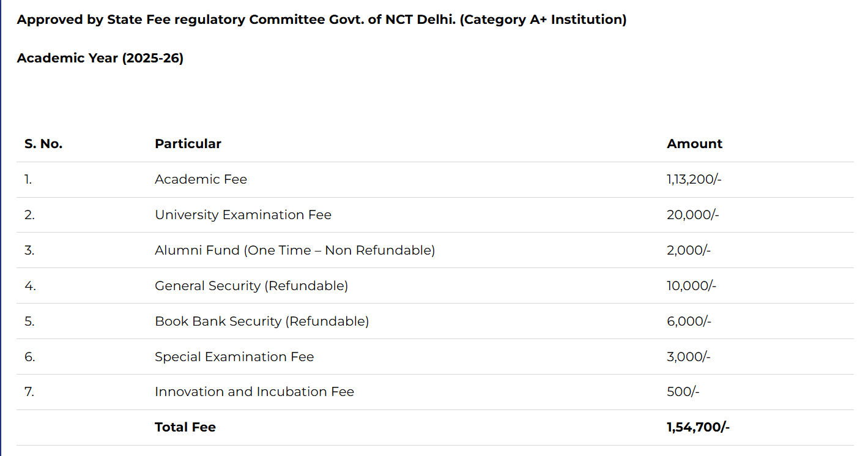Image resolution: width=868 pixels, height=456 pixels.
Task: Click the 1,13,200/- amount cell
Action: click(694, 179)
